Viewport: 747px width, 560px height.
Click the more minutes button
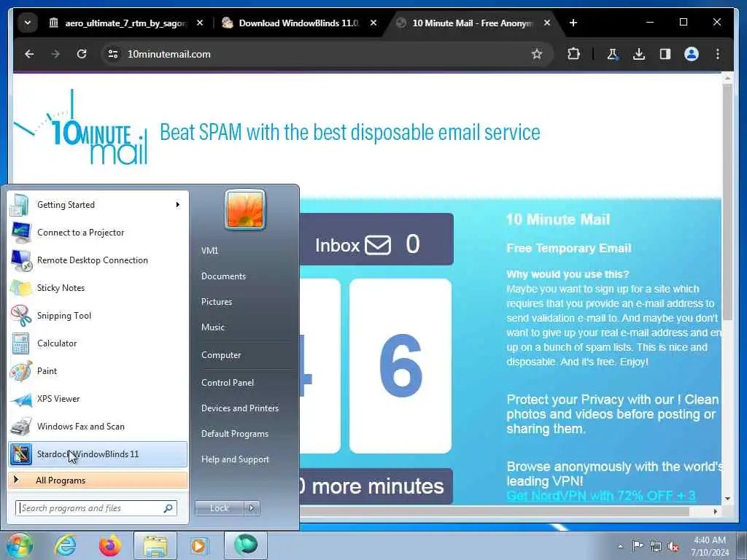376,486
